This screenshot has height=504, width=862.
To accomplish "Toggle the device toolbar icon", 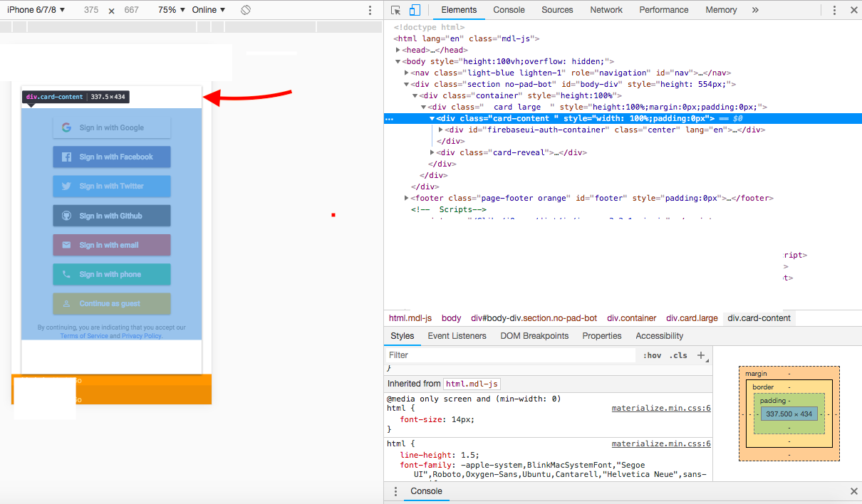I will [415, 10].
